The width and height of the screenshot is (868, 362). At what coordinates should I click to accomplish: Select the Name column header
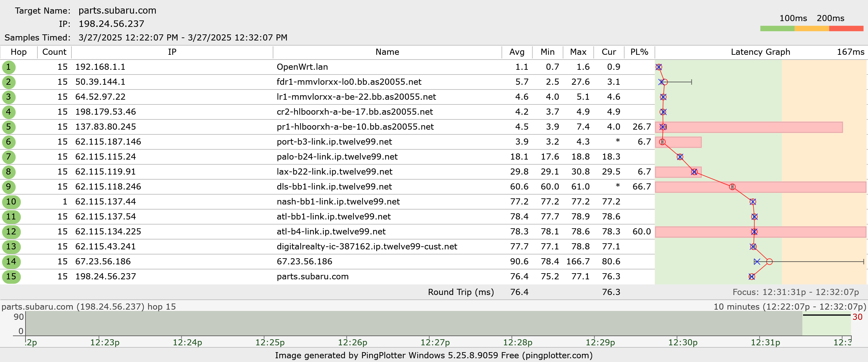387,52
